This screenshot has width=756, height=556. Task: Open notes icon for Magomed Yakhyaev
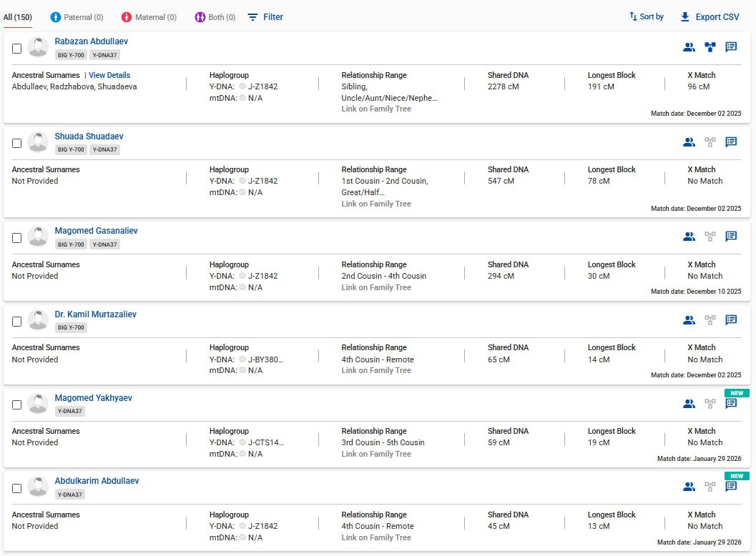[731, 403]
